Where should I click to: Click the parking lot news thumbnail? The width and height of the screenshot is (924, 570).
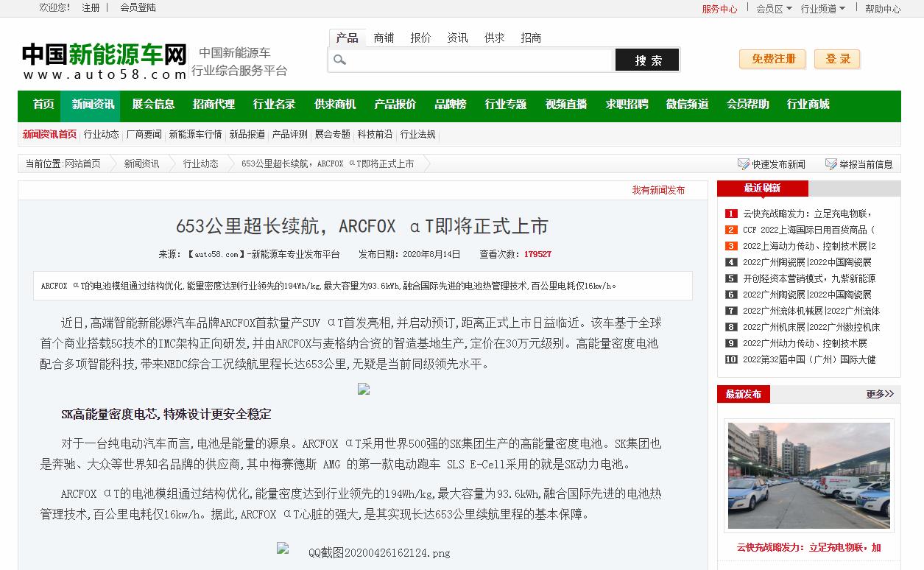click(809, 476)
